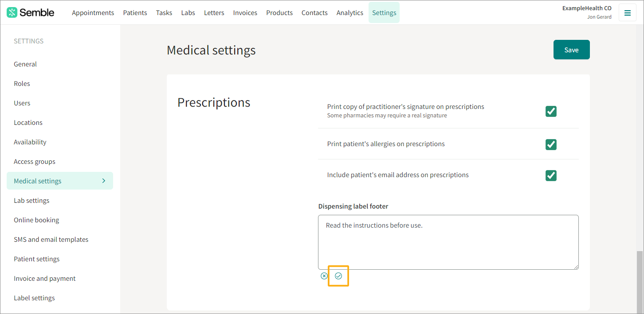The height and width of the screenshot is (314, 644).
Task: Select Label settings in the sidebar
Action: click(34, 298)
